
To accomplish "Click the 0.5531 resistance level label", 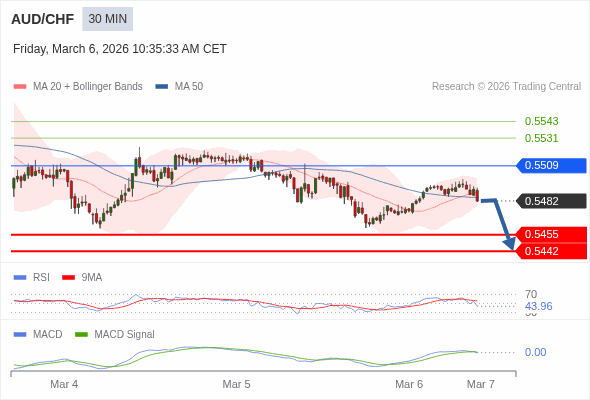I will pyautogui.click(x=541, y=138).
